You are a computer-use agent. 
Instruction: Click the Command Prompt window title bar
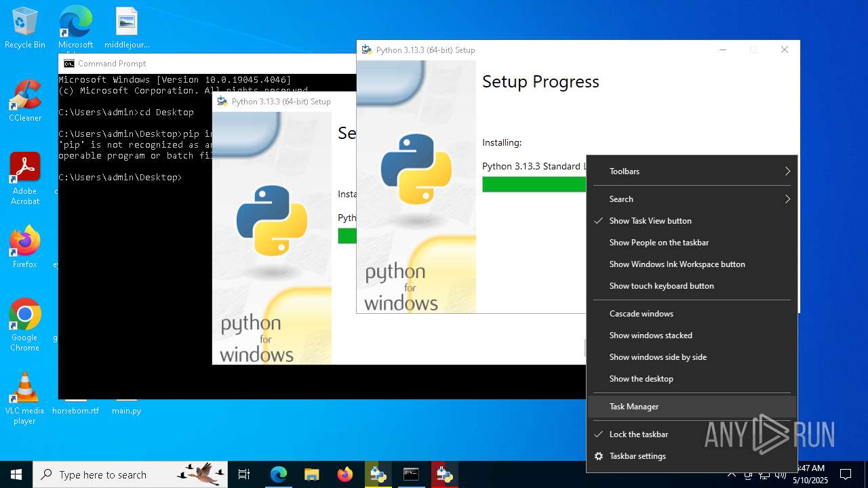pos(207,64)
